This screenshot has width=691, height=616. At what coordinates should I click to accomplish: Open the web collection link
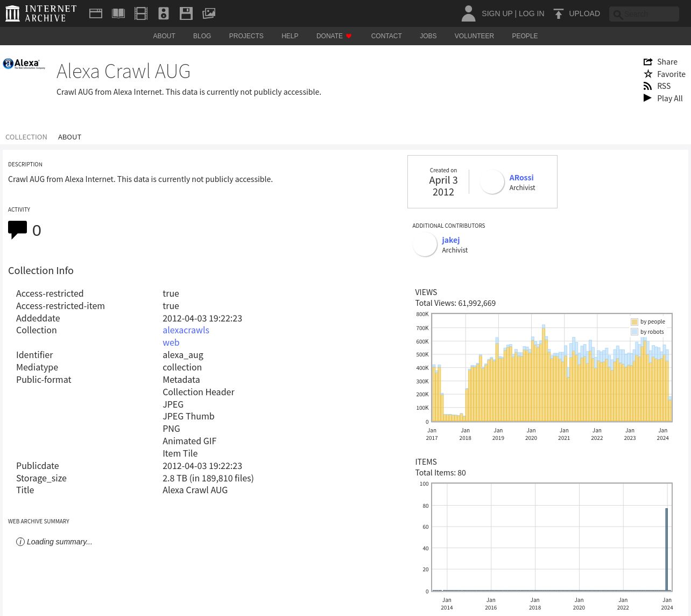pyautogui.click(x=171, y=342)
